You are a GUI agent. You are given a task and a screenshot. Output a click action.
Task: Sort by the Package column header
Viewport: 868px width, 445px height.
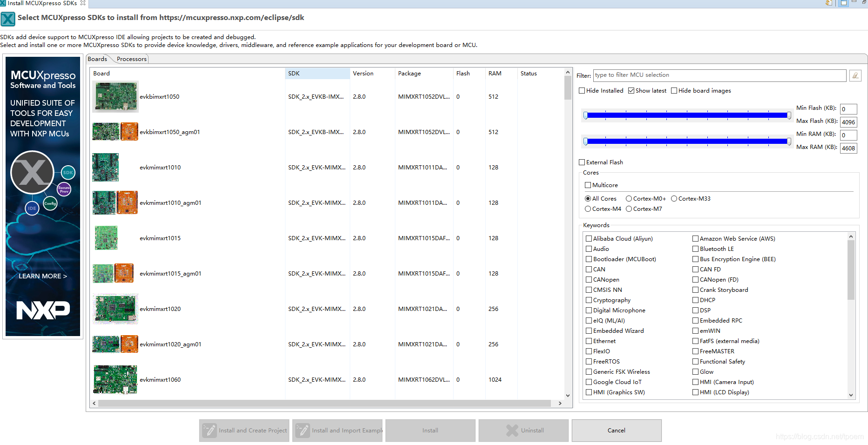click(424, 74)
